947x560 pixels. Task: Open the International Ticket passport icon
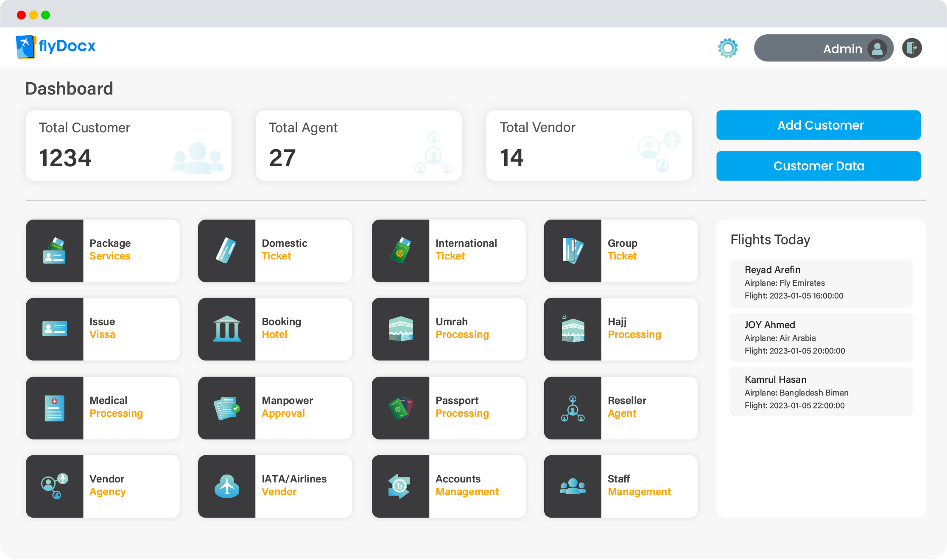(x=400, y=251)
